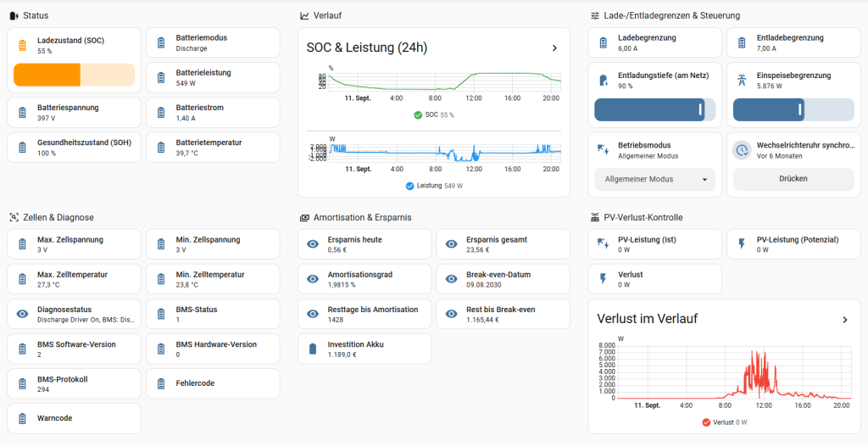Image resolution: width=868 pixels, height=447 pixels.
Task: Click the Verlauf section heading
Action: (x=327, y=15)
